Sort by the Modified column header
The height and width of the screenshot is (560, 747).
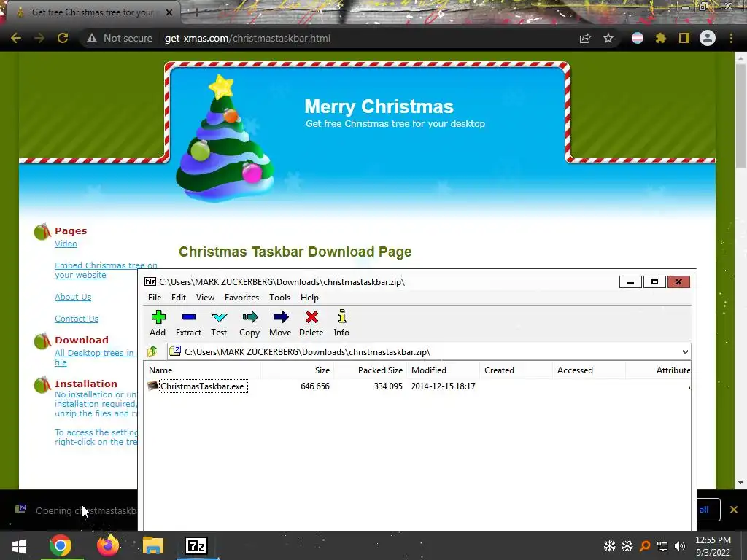[443, 370]
